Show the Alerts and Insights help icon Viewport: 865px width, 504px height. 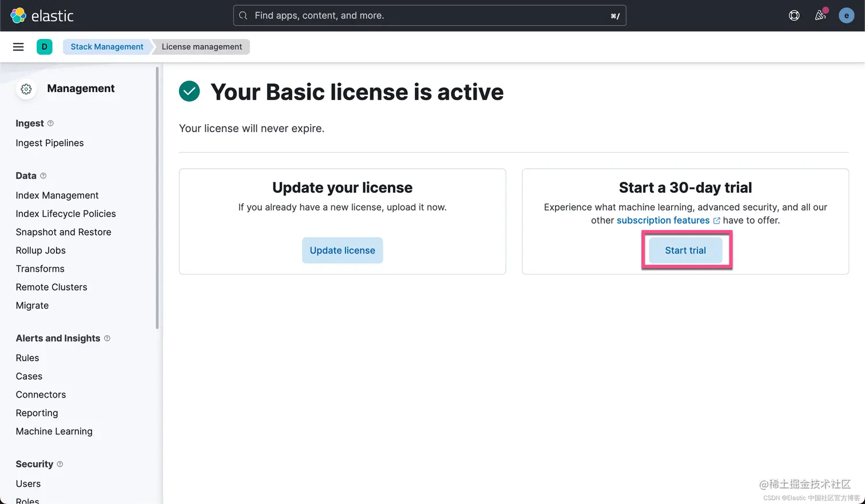107,338
